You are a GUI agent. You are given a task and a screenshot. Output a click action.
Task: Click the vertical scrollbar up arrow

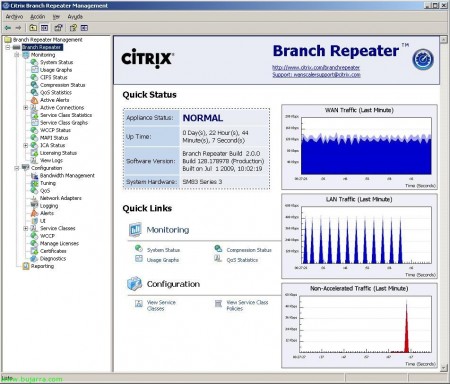[x=444, y=40]
